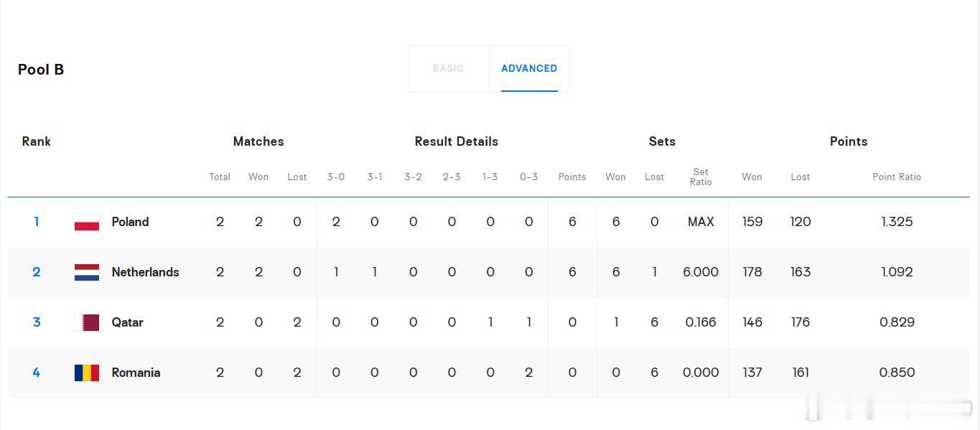This screenshot has height=430, width=980.
Task: Click rank number 3
Action: (37, 322)
